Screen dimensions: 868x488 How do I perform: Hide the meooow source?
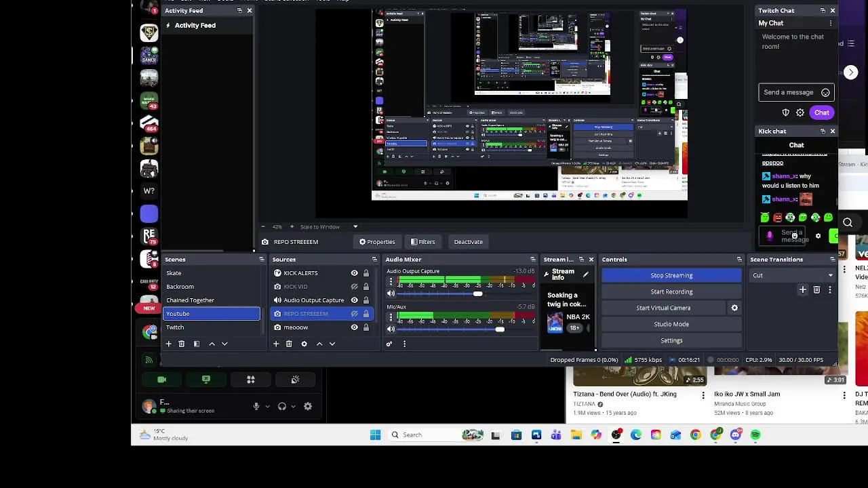tap(354, 327)
